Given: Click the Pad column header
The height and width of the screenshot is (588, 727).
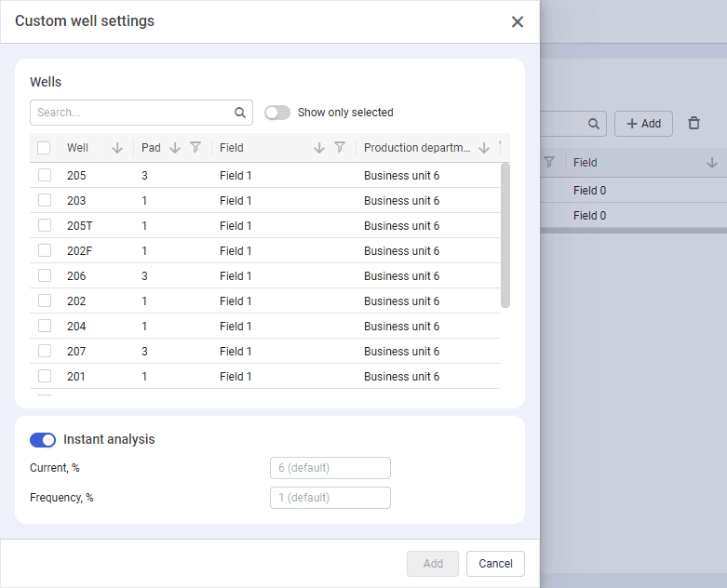Looking at the screenshot, I should 151,148.
